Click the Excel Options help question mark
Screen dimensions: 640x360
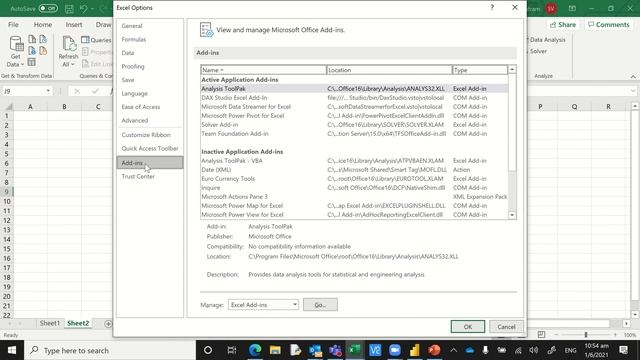pos(492,7)
